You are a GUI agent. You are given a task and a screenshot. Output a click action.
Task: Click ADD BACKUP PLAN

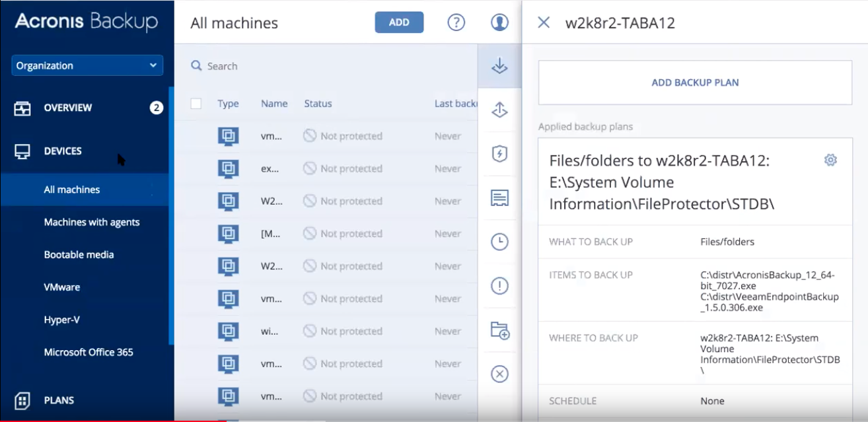click(x=695, y=83)
